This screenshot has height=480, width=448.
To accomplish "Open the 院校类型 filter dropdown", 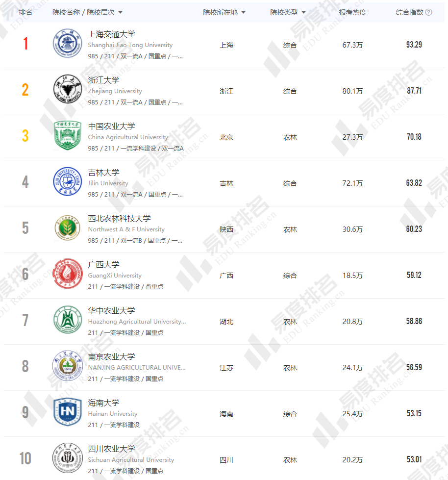I will (304, 12).
